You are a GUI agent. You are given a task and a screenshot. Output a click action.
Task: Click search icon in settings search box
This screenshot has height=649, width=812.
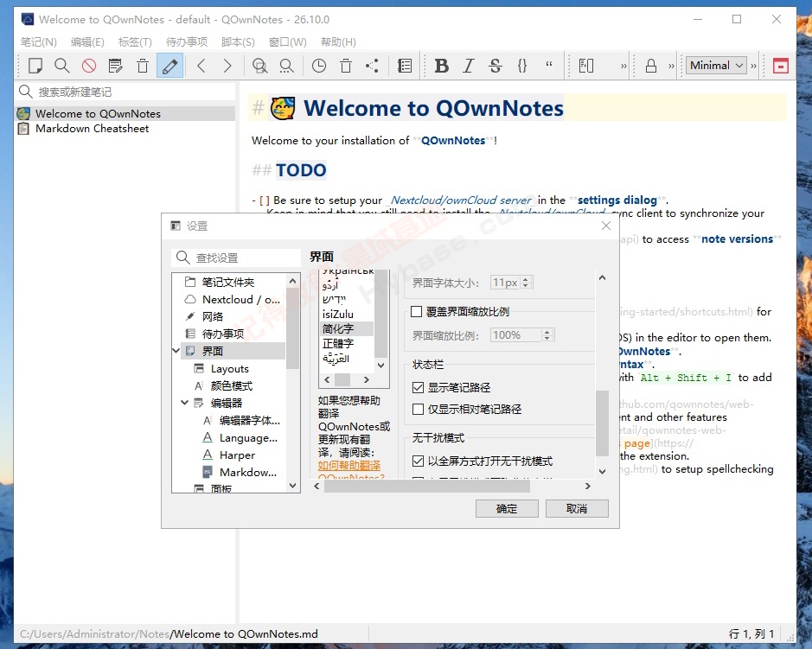point(182,258)
